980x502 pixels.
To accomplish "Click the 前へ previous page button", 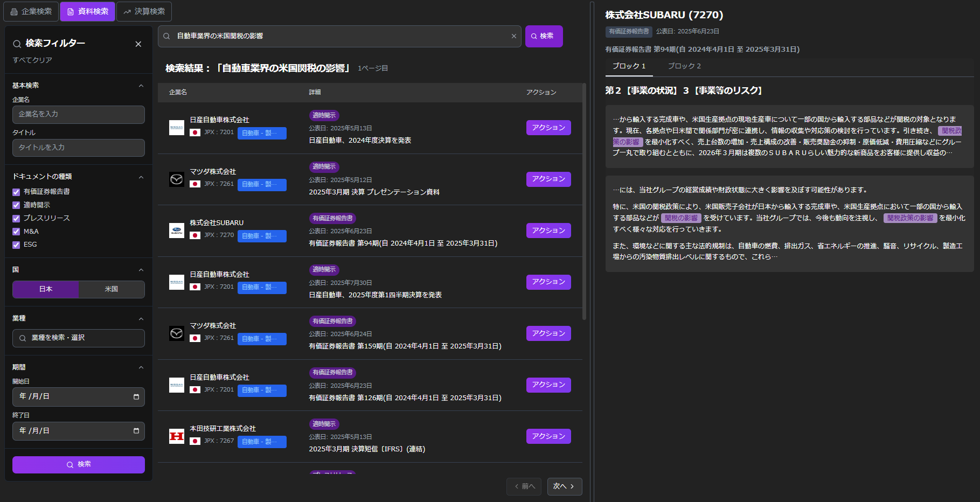I will (x=524, y=486).
